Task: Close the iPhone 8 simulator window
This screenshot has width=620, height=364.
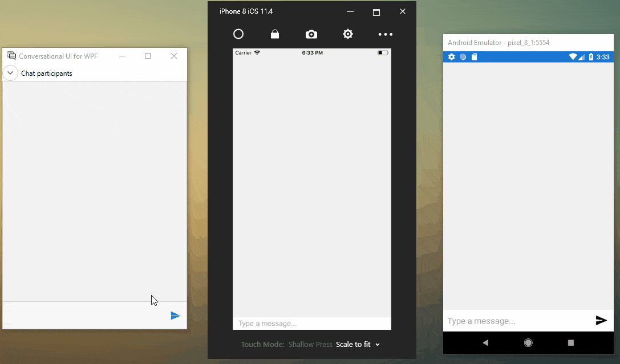Action: (403, 11)
